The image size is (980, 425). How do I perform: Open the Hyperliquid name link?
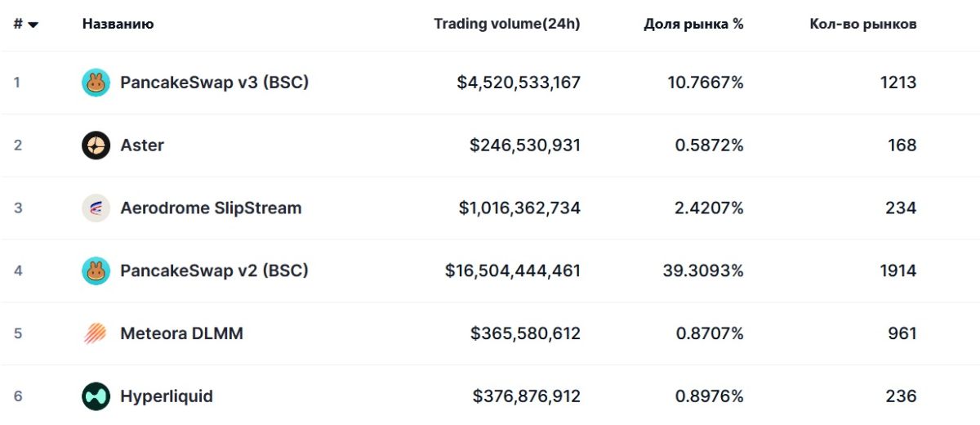click(x=167, y=396)
